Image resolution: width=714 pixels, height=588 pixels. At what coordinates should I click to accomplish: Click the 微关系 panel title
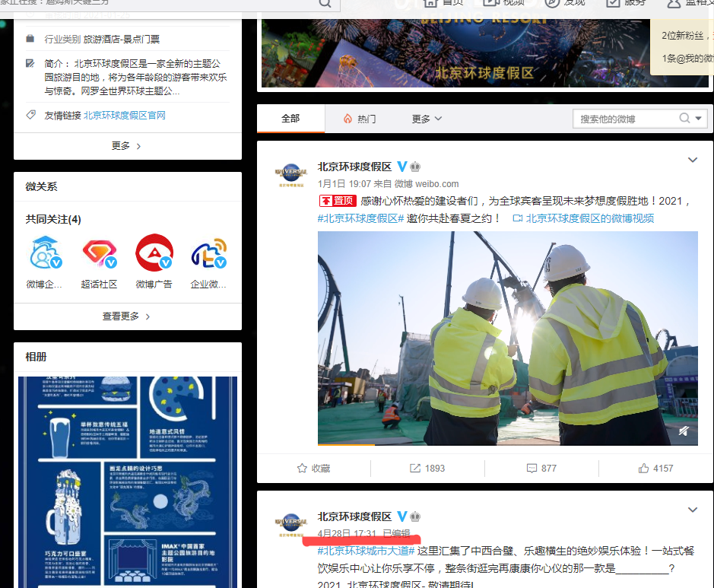pyautogui.click(x=41, y=186)
